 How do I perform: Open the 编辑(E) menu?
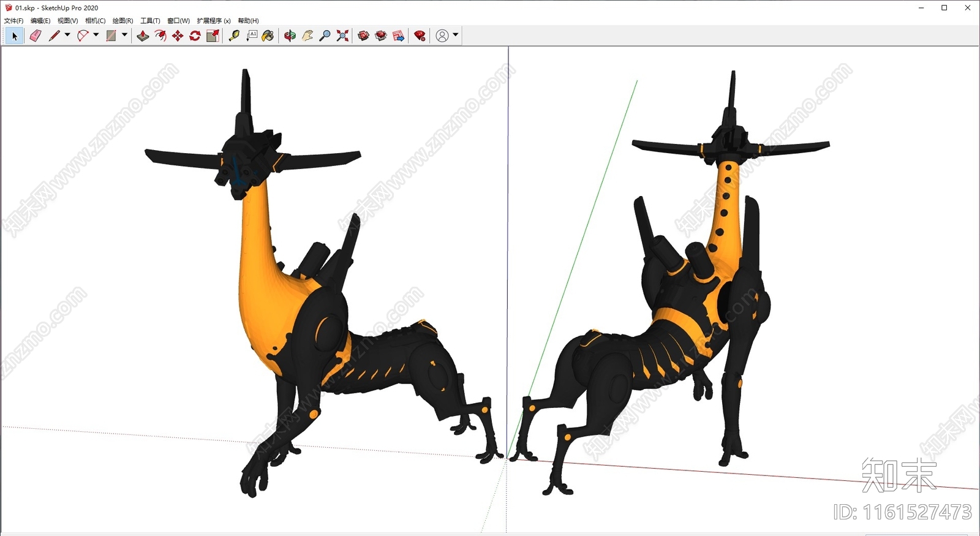40,21
